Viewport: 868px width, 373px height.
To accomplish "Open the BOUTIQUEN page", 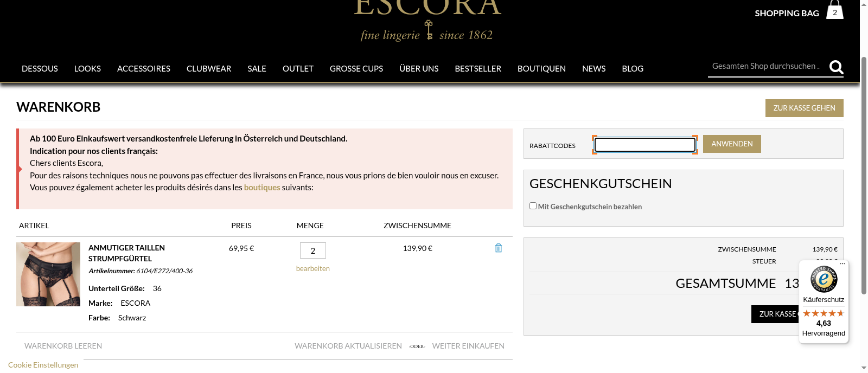I will [x=541, y=69].
